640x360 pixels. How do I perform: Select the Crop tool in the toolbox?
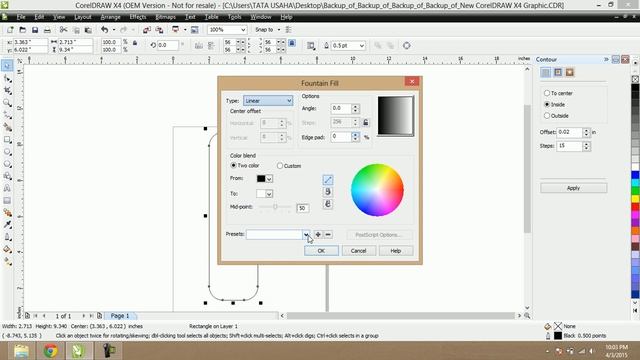coord(7,91)
